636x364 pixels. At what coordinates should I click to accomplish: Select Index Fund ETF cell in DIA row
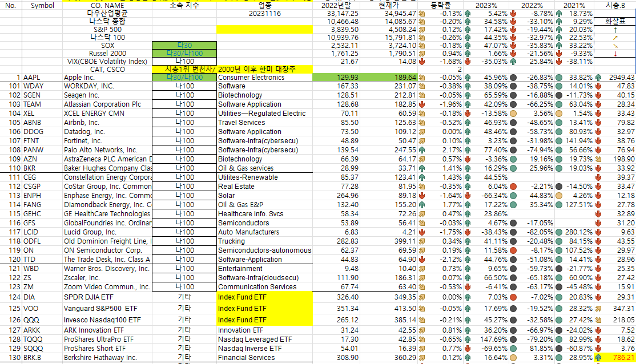(264, 297)
